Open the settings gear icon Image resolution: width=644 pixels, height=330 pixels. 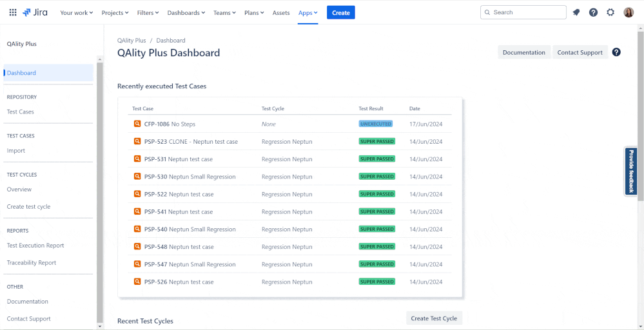(610, 12)
